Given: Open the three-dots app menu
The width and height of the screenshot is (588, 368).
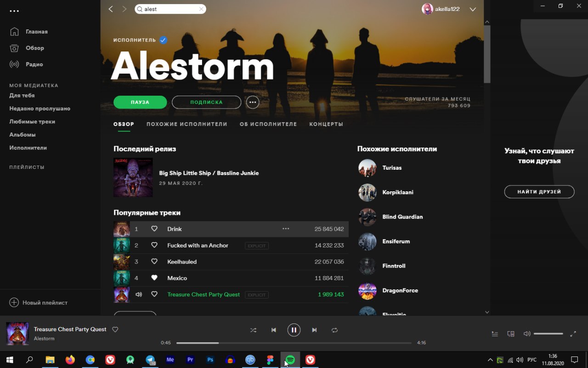Looking at the screenshot, I should tap(14, 11).
